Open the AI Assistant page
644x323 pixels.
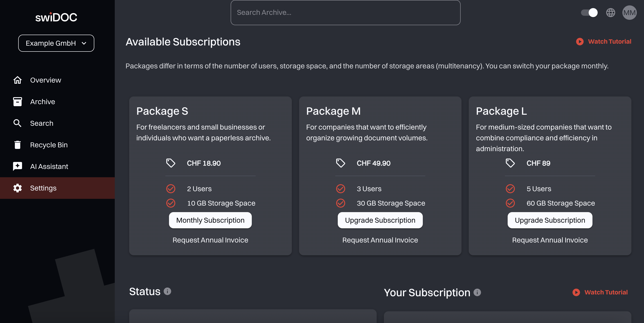(49, 166)
